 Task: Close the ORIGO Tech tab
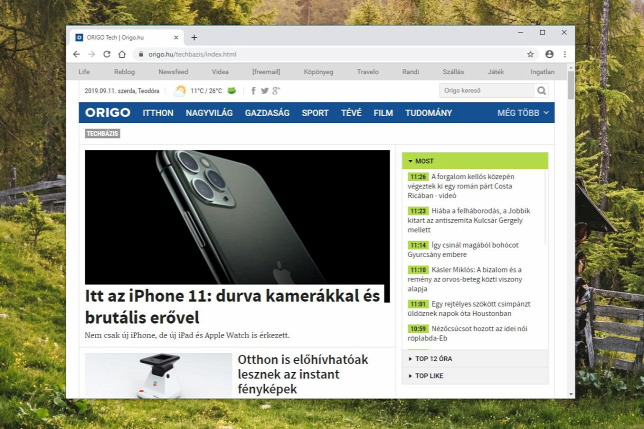coord(176,37)
